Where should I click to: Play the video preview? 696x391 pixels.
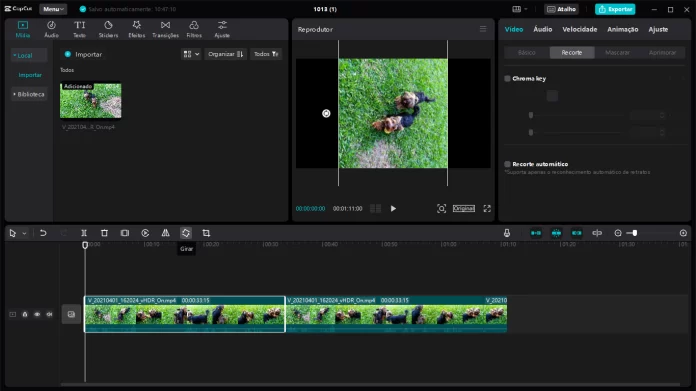[x=393, y=209]
